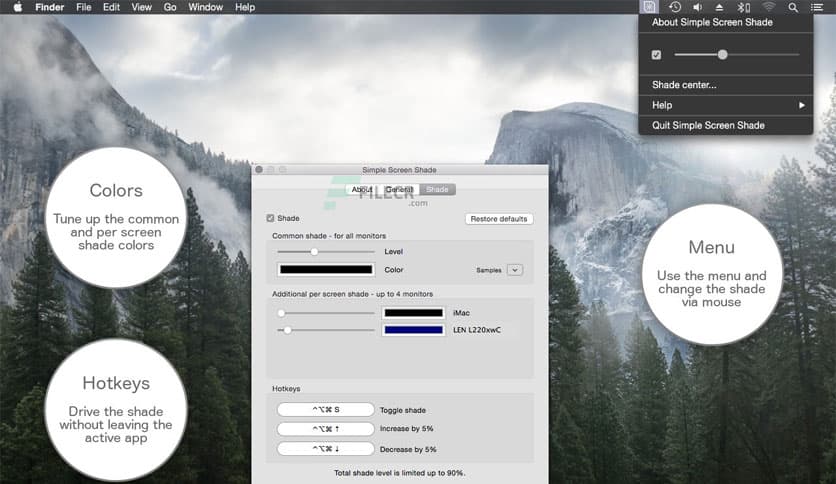Open the Samples color dropdown

coord(515,270)
